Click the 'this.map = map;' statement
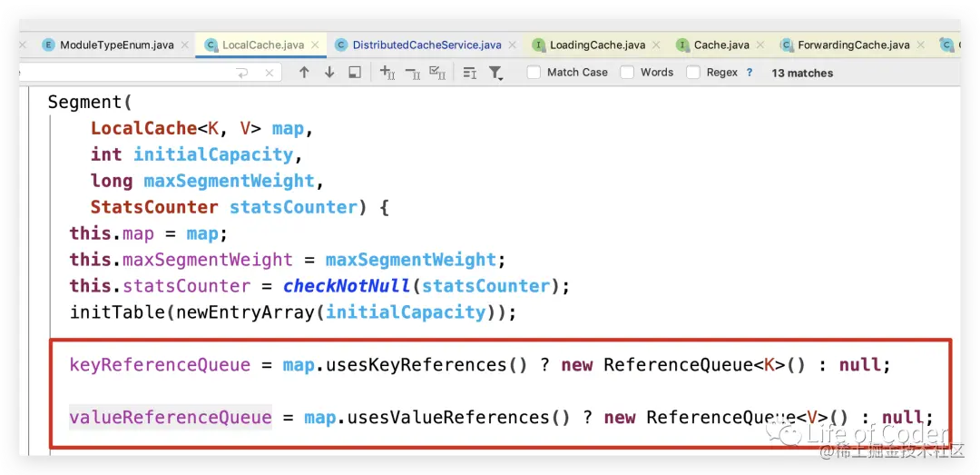The height and width of the screenshot is (475, 980). click(149, 233)
